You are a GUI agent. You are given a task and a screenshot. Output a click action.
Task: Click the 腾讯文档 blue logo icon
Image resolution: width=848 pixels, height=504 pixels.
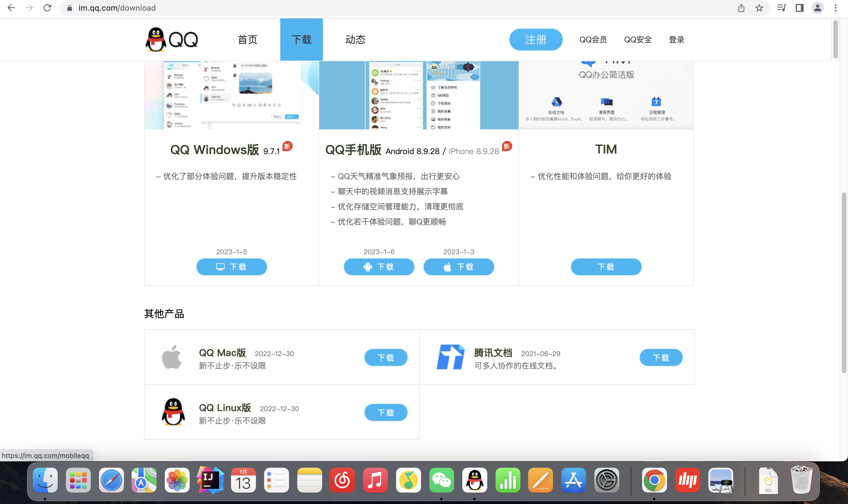[x=450, y=357]
